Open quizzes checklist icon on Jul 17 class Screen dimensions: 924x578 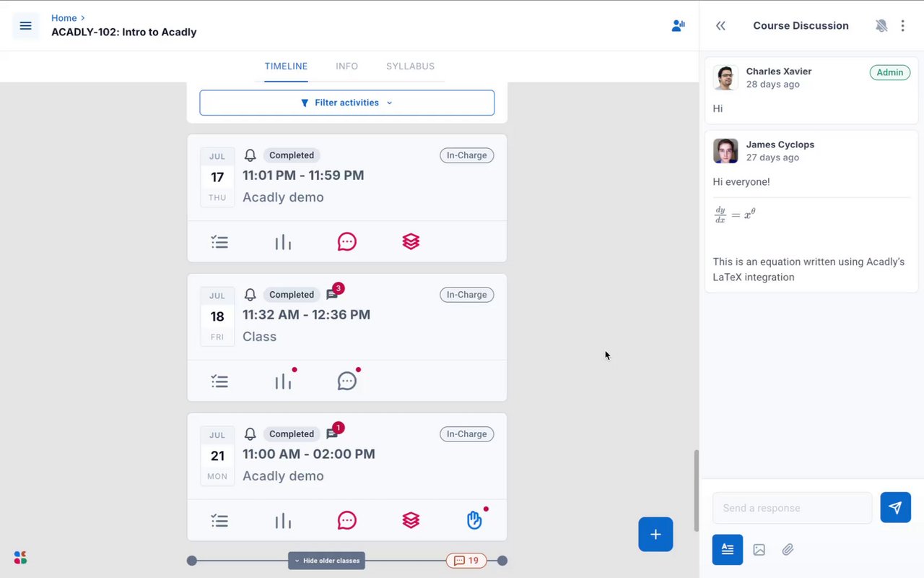pos(219,242)
